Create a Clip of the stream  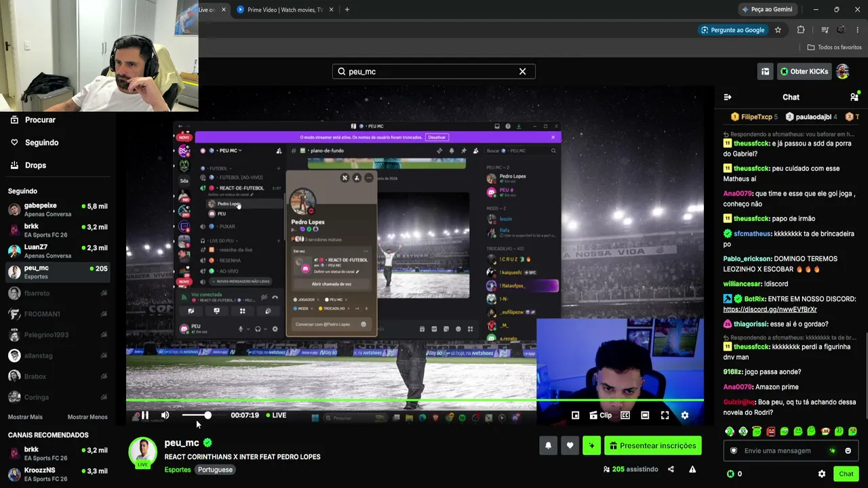point(600,415)
